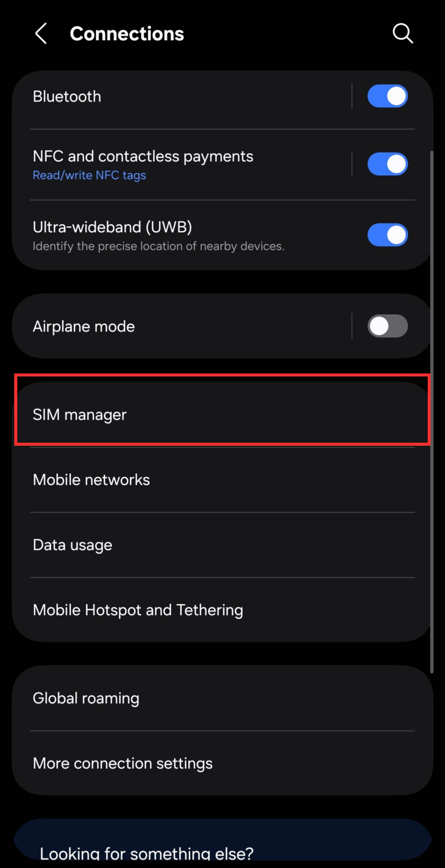Viewport: 445px width, 868px height.
Task: Switch off Ultra-wideband (UWB) toggle
Action: [387, 235]
